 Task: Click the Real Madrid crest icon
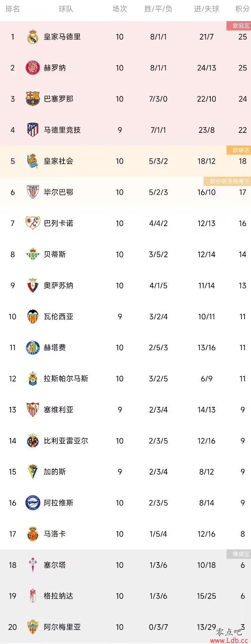[x=33, y=37]
